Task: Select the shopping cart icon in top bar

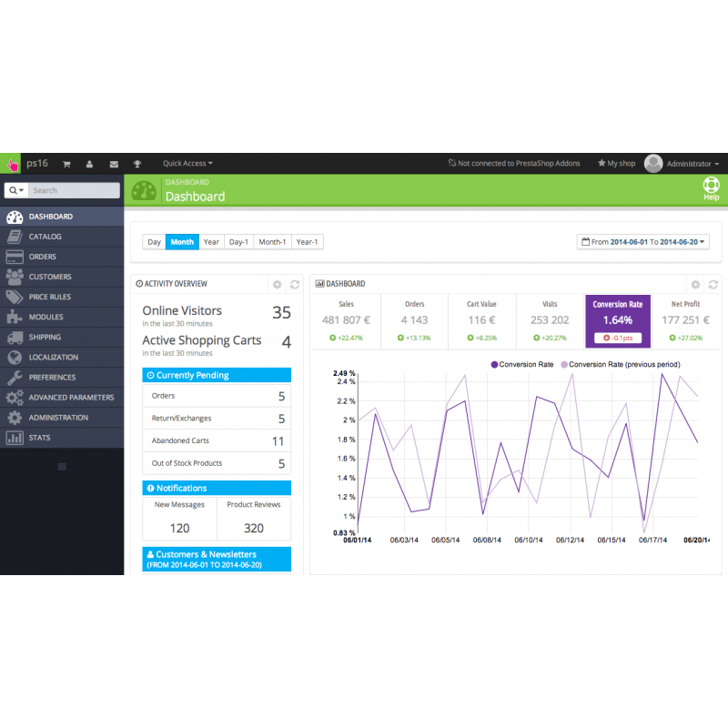Action: [66, 163]
